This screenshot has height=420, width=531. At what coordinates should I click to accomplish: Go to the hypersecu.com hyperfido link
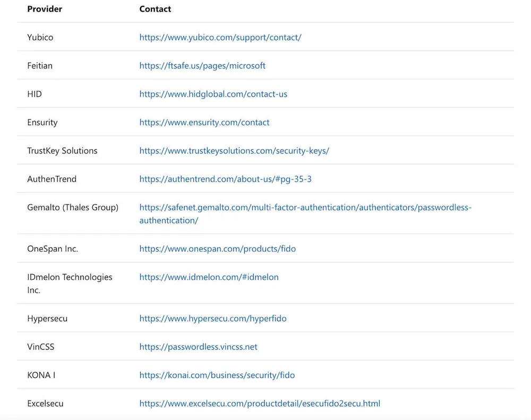(x=212, y=319)
